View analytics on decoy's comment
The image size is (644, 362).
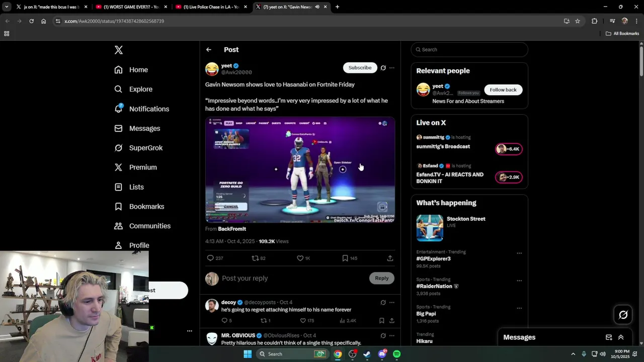(348, 320)
